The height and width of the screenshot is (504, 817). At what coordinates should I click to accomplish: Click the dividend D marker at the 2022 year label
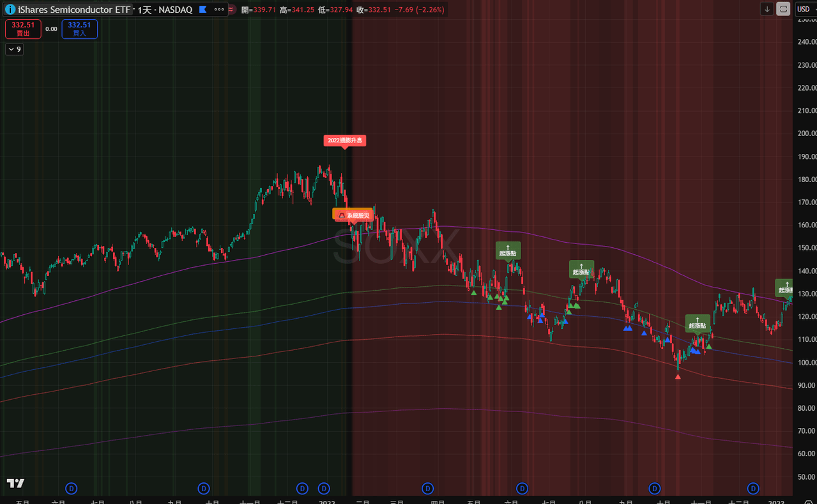pyautogui.click(x=324, y=489)
